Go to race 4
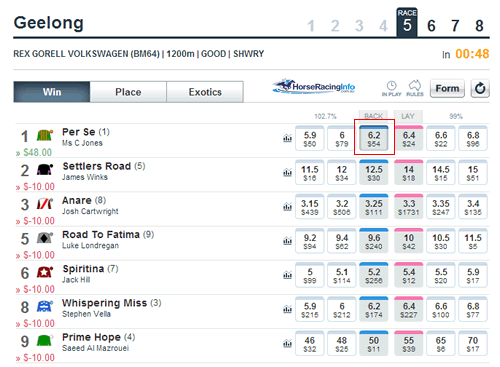 [383, 26]
